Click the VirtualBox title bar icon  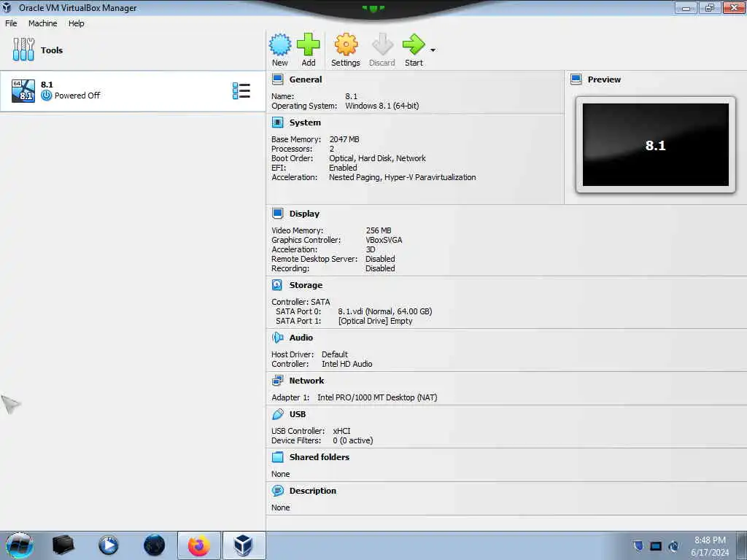[x=7, y=7]
